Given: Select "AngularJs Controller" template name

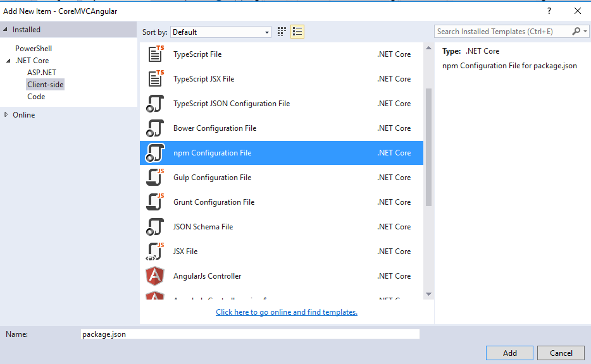Looking at the screenshot, I should (208, 276).
